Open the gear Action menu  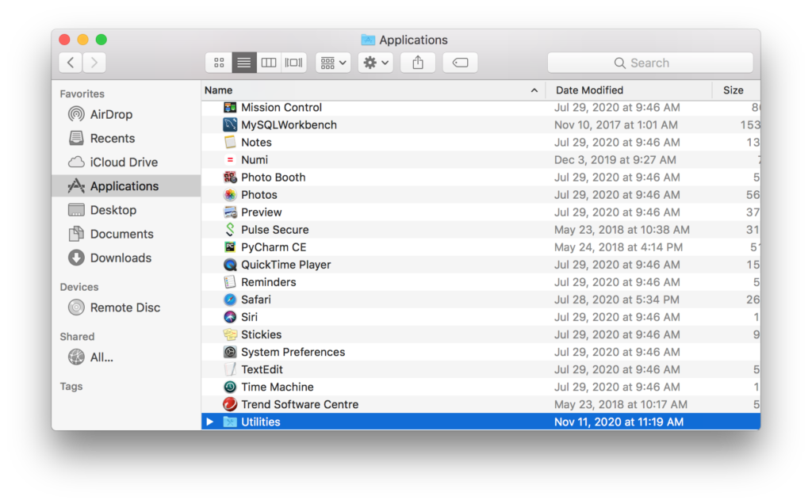coord(375,63)
